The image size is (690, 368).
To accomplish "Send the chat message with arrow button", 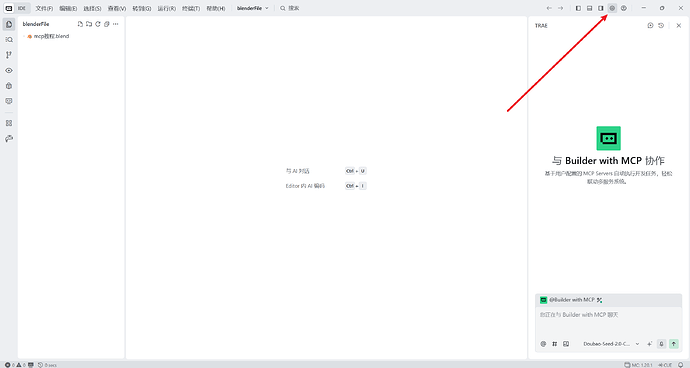I will (x=674, y=344).
